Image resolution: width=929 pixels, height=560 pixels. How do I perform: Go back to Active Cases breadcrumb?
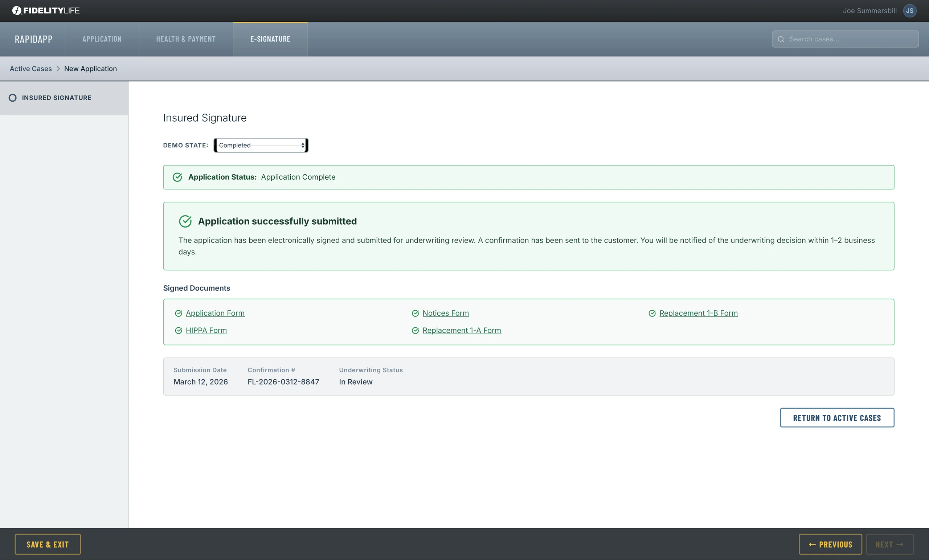pos(30,69)
